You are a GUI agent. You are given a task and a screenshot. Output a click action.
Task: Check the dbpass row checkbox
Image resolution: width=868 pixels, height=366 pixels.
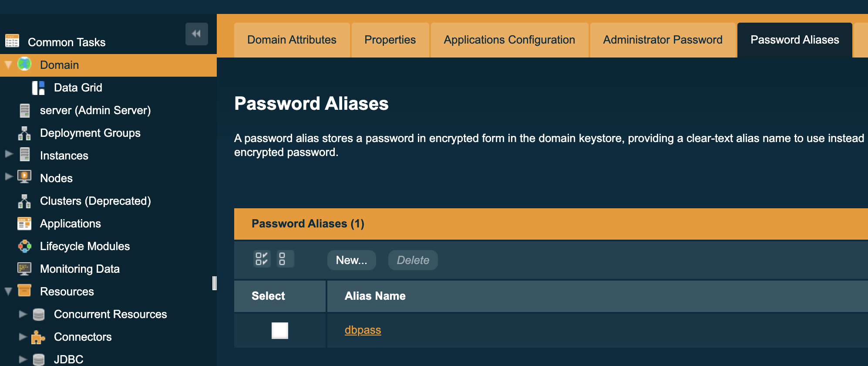click(x=279, y=330)
